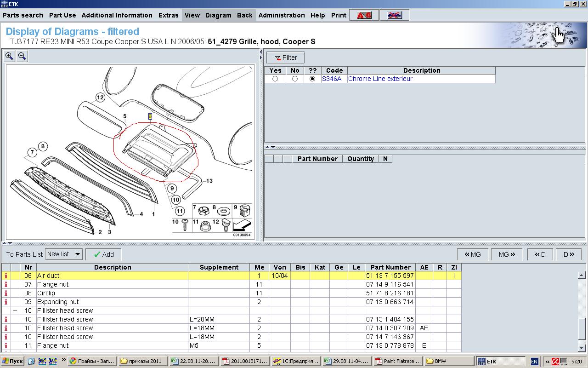
Task: Open the Parts search menu
Action: click(23, 15)
